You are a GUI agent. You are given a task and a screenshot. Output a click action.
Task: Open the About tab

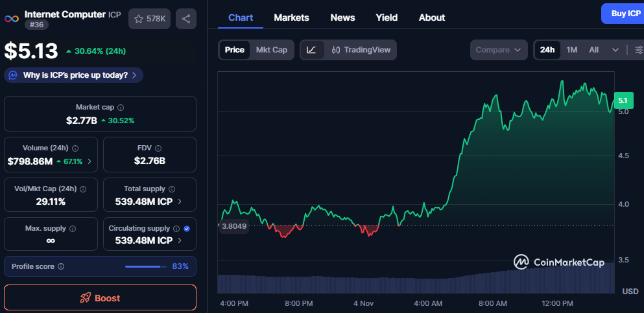pyautogui.click(x=432, y=17)
